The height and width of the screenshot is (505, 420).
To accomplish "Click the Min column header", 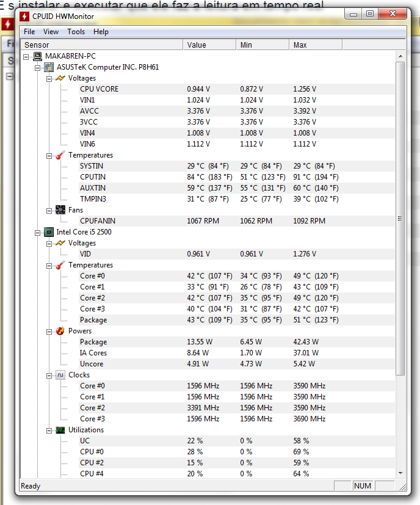I will 262,45.
